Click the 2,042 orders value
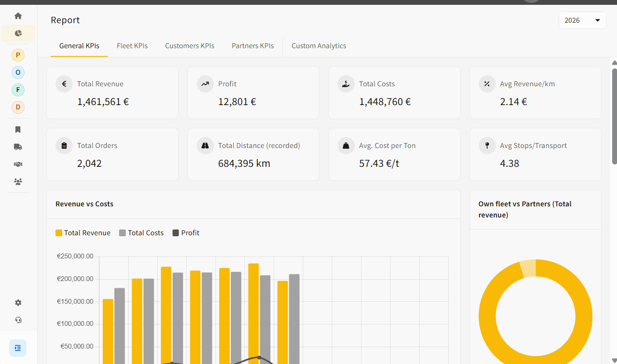This screenshot has width=617, height=364. (x=89, y=163)
